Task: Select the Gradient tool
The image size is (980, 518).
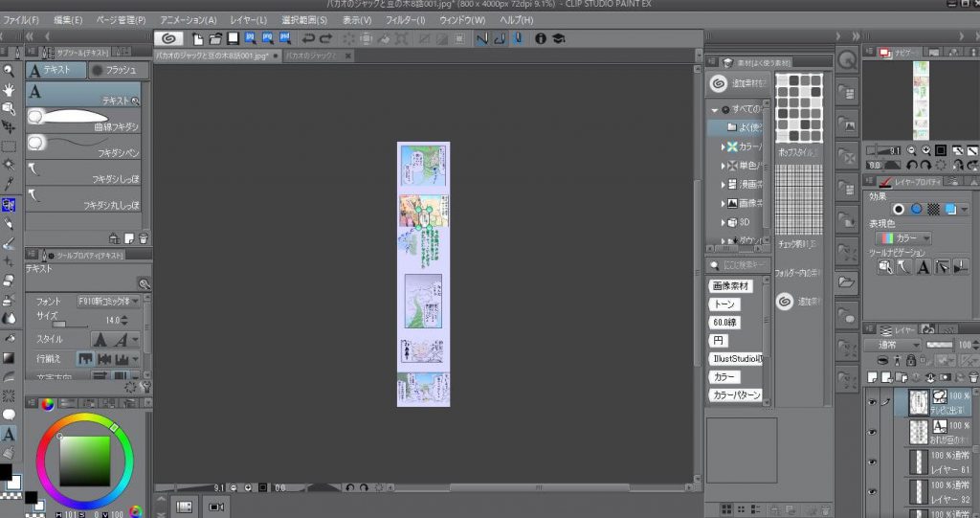Action: (x=9, y=358)
